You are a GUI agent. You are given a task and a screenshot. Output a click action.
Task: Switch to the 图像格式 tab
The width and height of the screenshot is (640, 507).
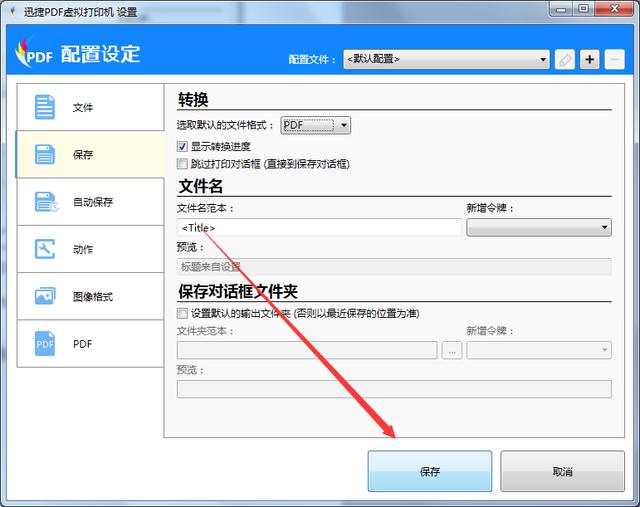[x=90, y=297]
